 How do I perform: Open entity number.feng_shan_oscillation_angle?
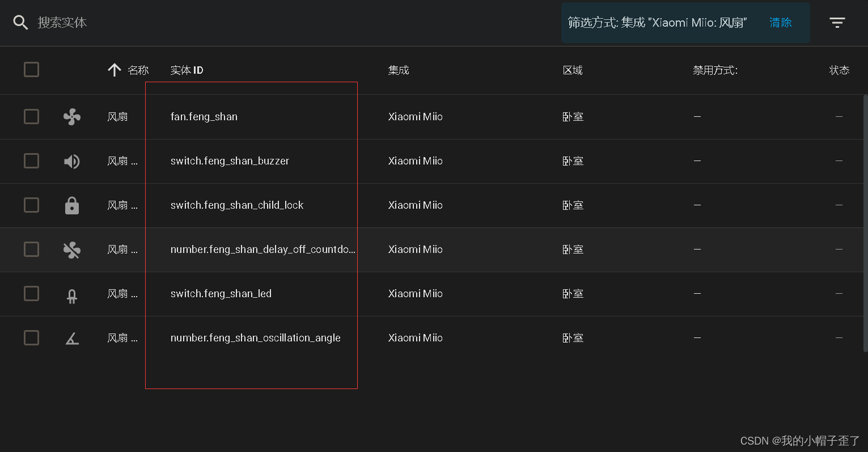(256, 338)
